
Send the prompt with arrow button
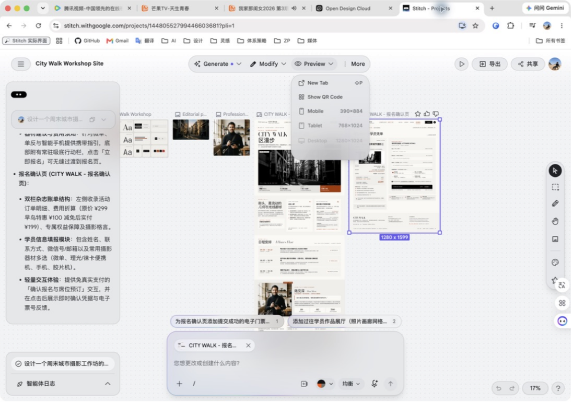(390, 384)
